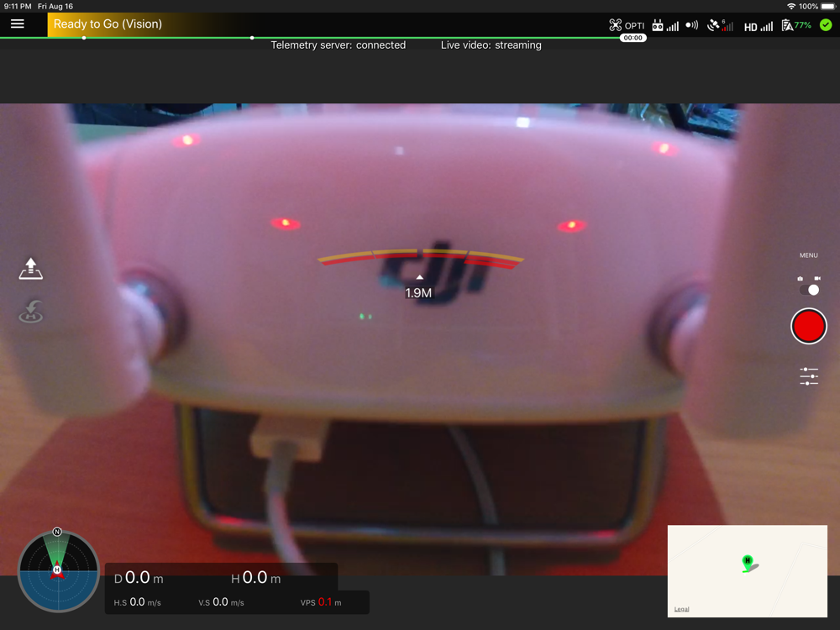Open the camera MENU label
Image resolution: width=840 pixels, height=630 pixels.
pyautogui.click(x=808, y=255)
